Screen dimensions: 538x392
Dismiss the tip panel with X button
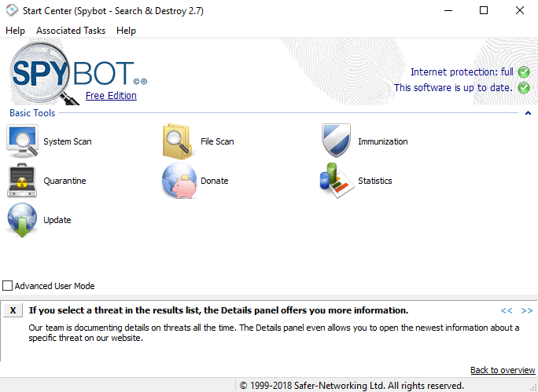13,310
